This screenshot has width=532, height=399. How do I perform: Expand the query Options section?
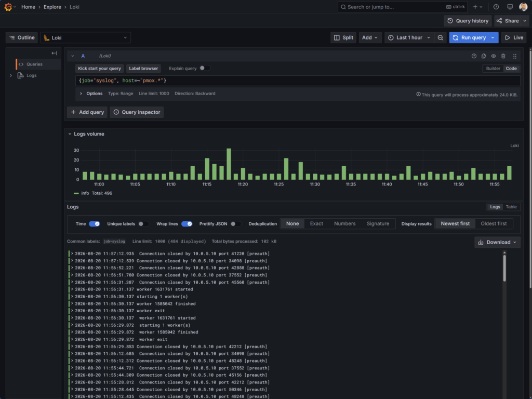click(x=91, y=94)
